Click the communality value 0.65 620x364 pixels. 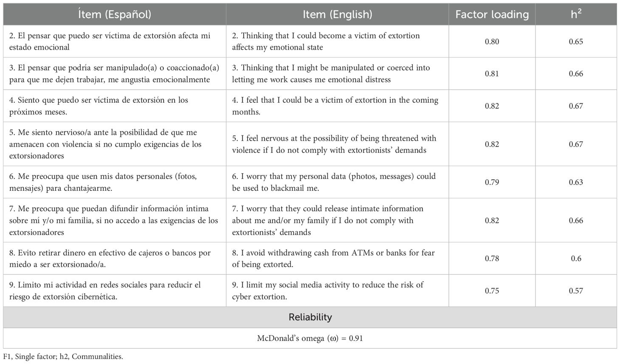[576, 42]
